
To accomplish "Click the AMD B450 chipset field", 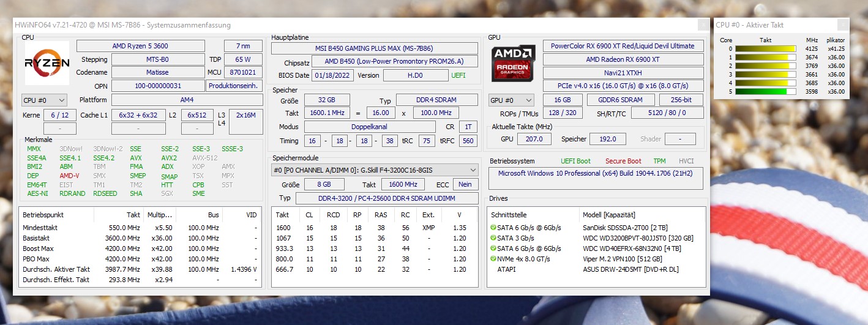I will point(395,62).
